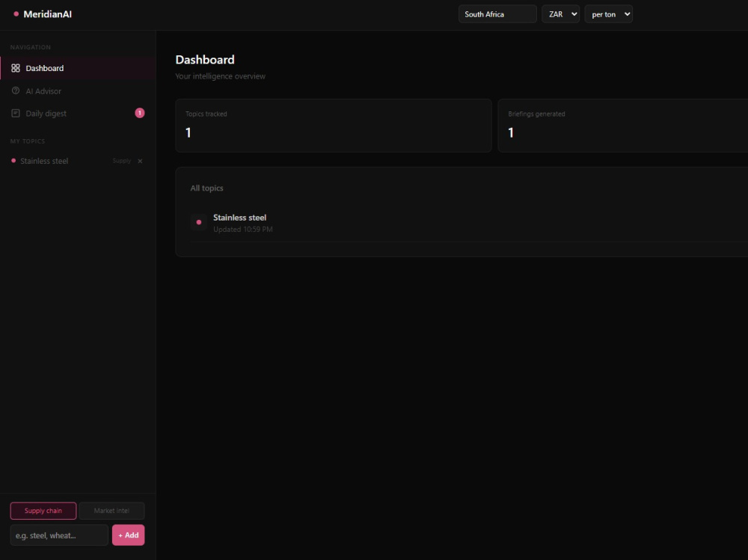Screen dimensions: 748x560
Task: Click the All topics heading
Action: click(206, 188)
